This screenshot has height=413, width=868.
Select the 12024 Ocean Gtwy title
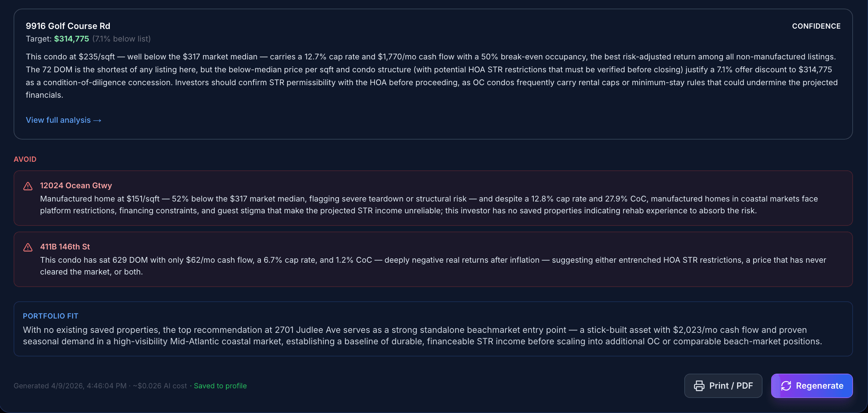[x=76, y=185]
